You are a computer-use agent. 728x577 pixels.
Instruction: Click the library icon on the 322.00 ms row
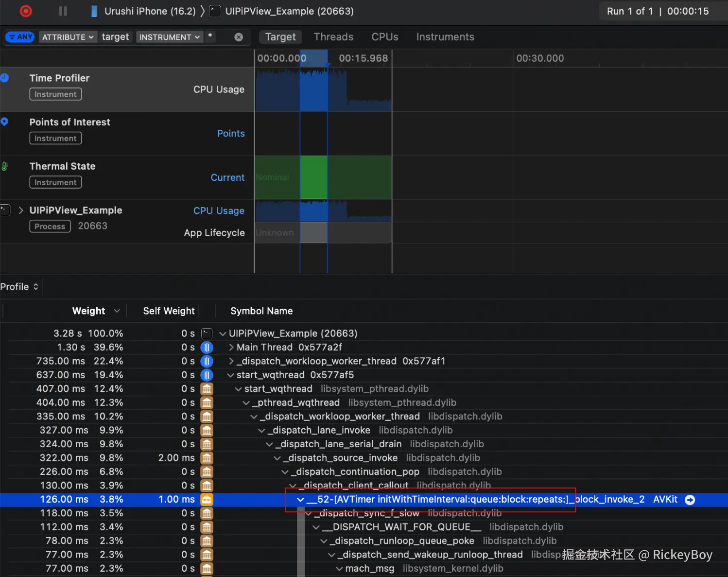pos(207,458)
